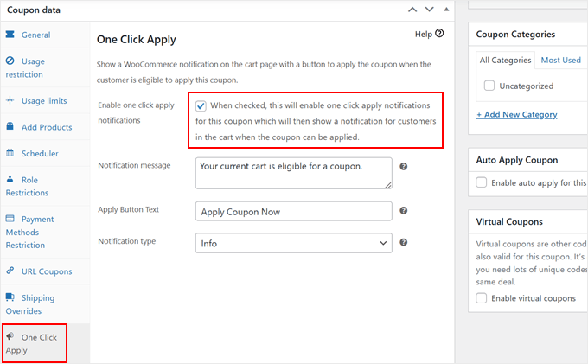
Task: Select the All Categories tab
Action: (505, 60)
